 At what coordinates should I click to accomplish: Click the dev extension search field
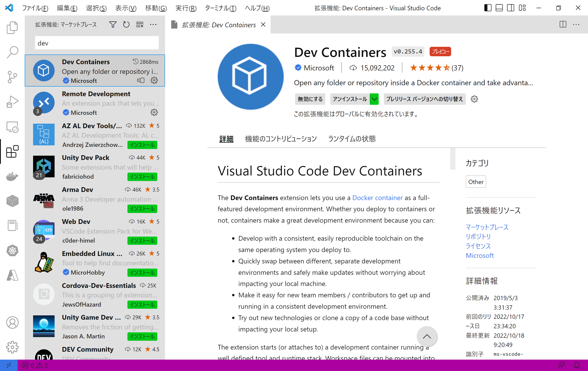97,43
